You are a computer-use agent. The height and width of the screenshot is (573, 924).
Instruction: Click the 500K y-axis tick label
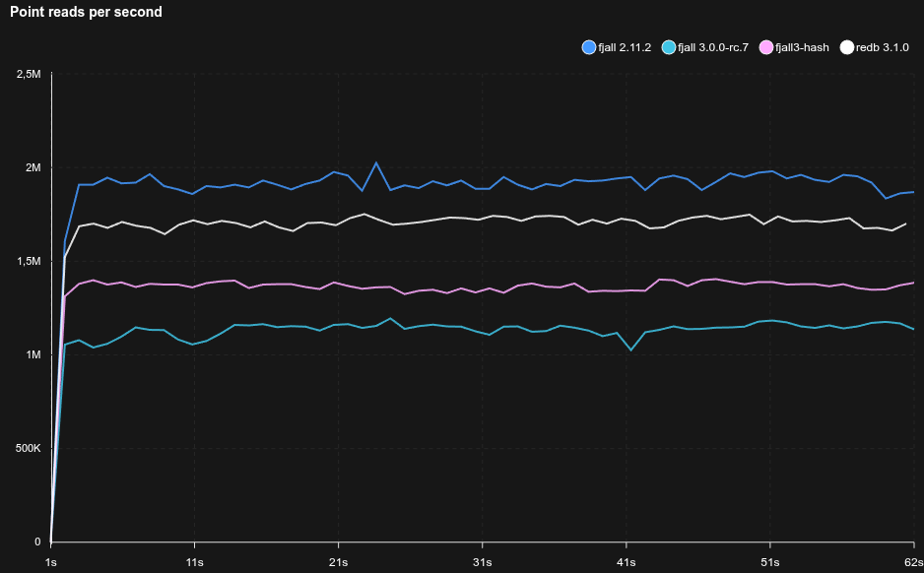29,449
